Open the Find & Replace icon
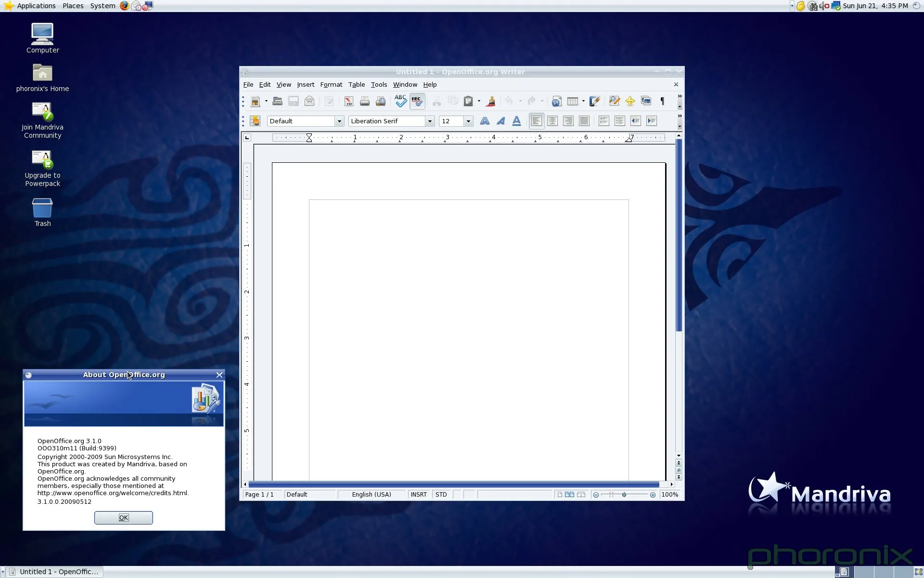This screenshot has height=578, width=924. point(614,101)
